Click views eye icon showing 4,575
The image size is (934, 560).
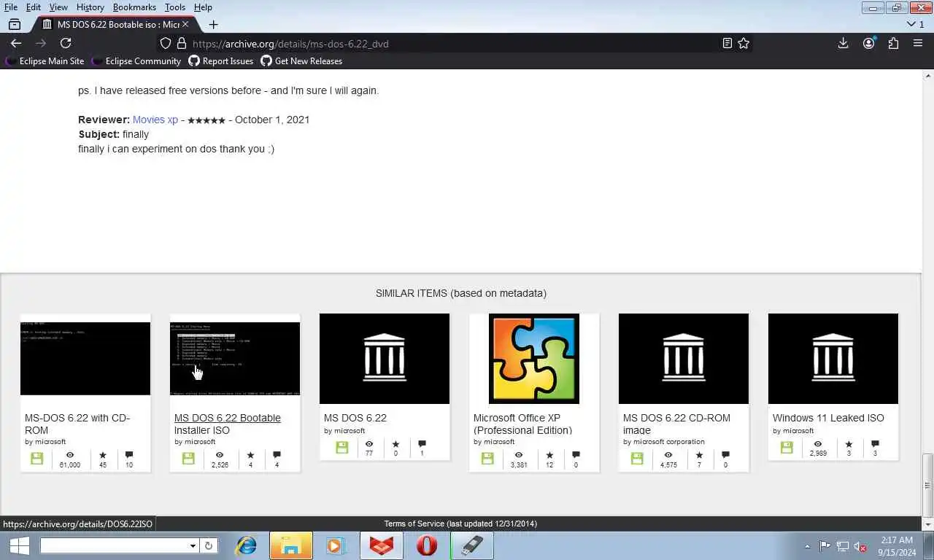pos(668,455)
